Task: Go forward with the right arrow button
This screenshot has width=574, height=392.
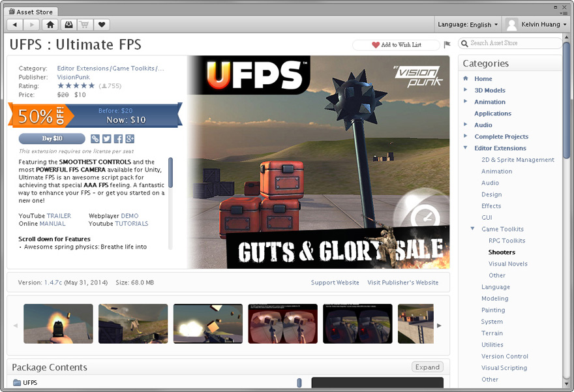Action: (31, 25)
